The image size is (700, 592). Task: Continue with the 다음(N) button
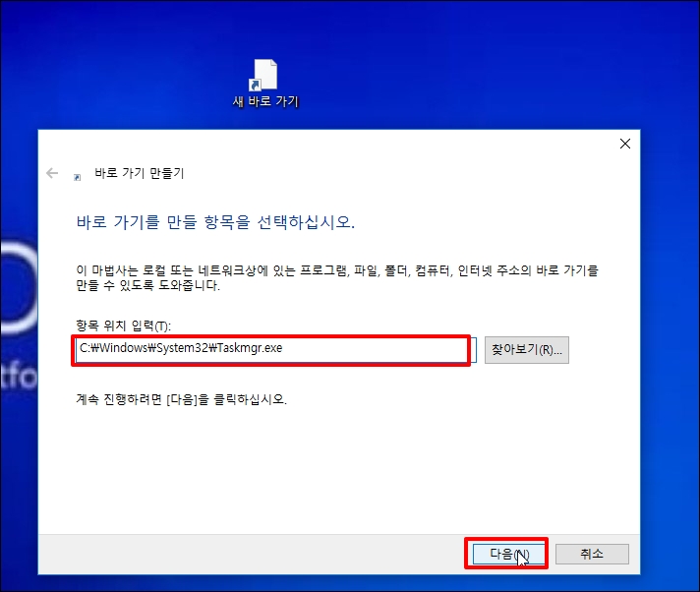508,554
